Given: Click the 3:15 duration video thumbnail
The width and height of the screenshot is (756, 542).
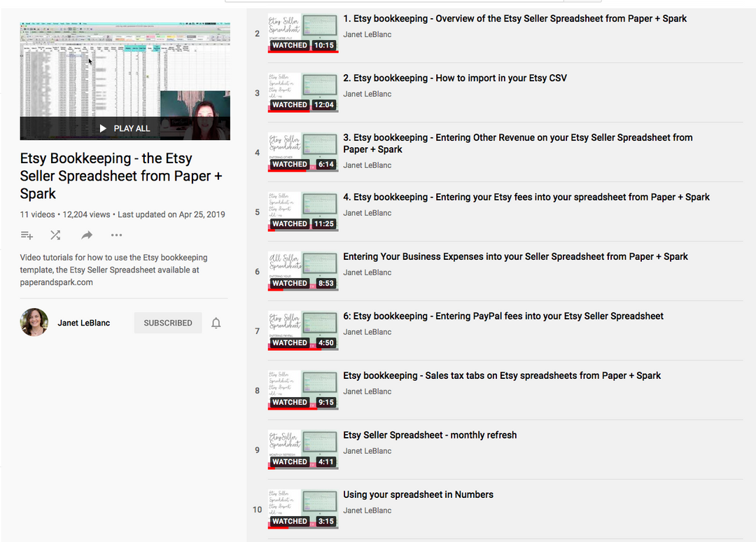Looking at the screenshot, I should tap(302, 509).
